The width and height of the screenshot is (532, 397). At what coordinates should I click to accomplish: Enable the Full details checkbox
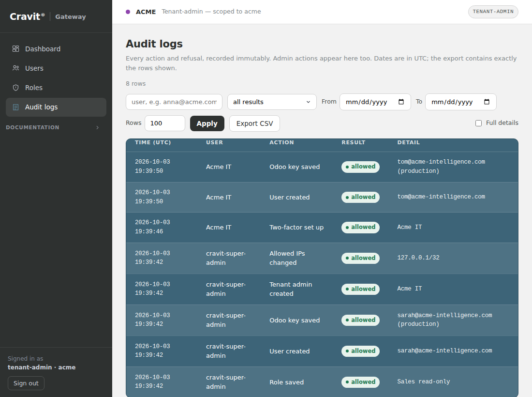pyautogui.click(x=478, y=123)
